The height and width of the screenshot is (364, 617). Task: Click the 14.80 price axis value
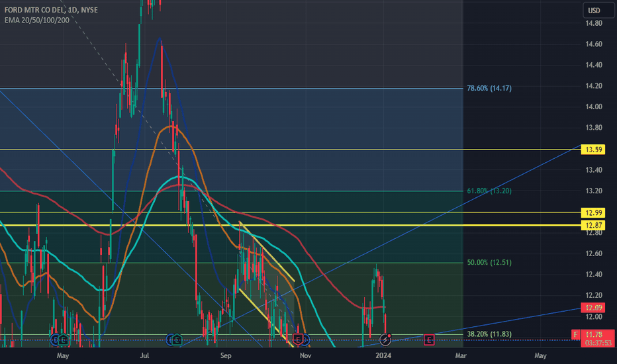pyautogui.click(x=593, y=23)
